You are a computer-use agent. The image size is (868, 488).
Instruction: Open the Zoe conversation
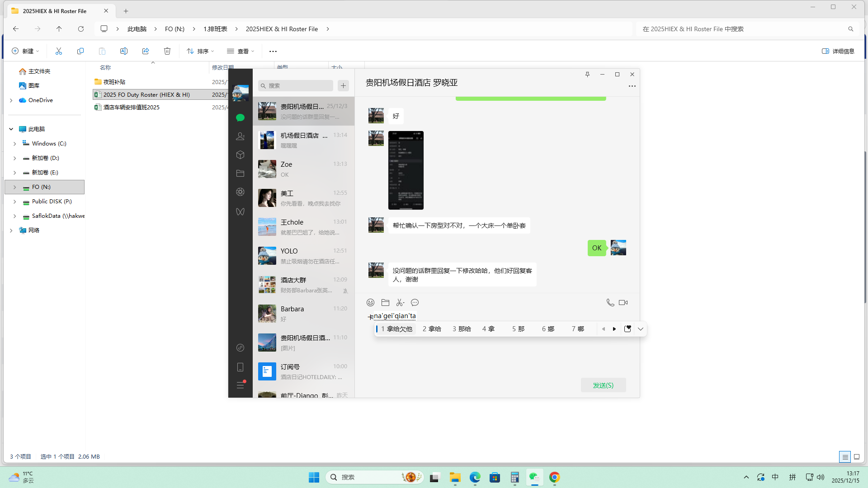coord(303,169)
